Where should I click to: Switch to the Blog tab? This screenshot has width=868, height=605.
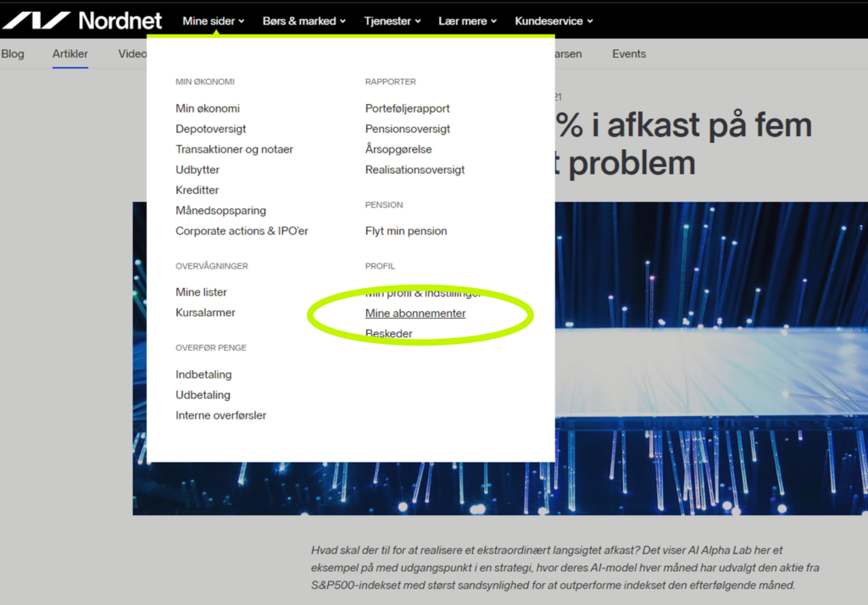click(x=13, y=53)
